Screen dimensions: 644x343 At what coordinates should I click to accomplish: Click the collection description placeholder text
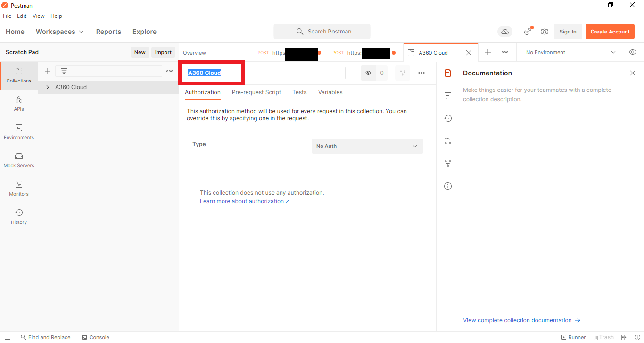(x=537, y=95)
